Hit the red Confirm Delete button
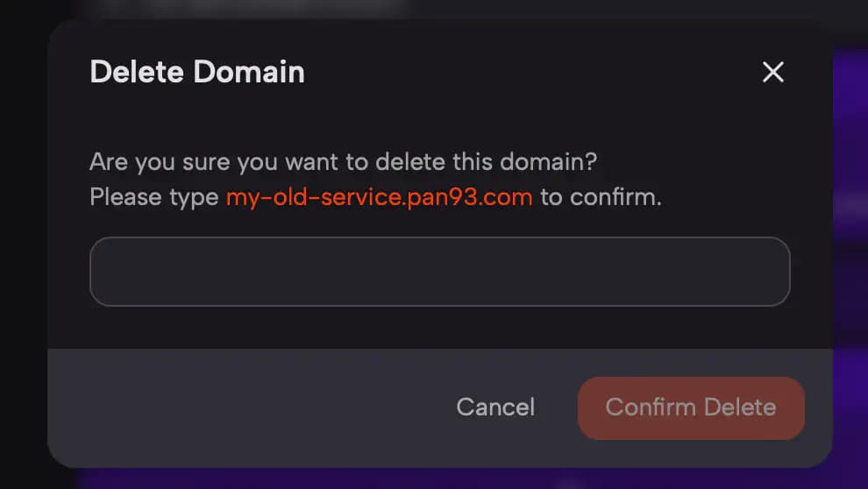The image size is (868, 489). point(691,408)
